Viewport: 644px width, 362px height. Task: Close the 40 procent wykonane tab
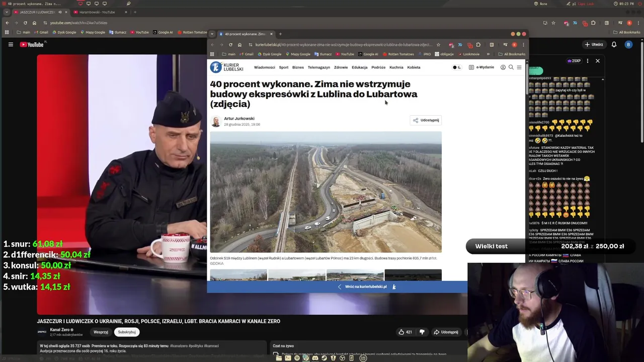point(271,34)
